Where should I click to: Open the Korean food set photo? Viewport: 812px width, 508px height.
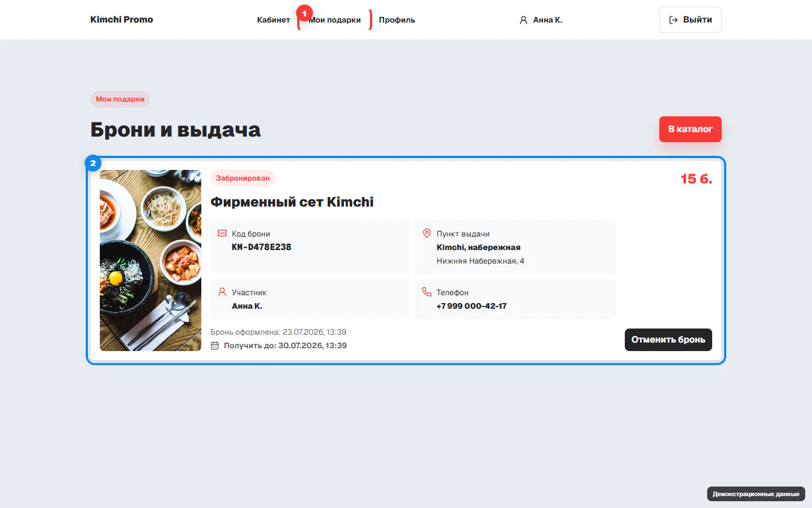tap(151, 261)
